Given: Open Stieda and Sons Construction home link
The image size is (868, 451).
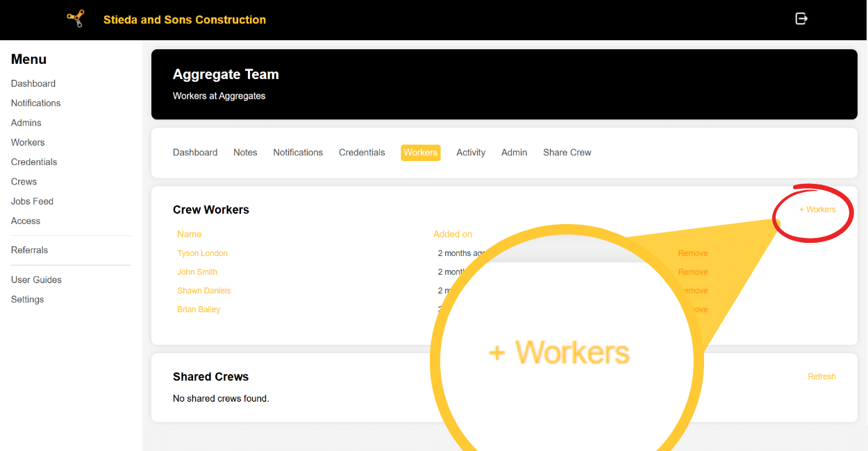Looking at the screenshot, I should [x=185, y=19].
